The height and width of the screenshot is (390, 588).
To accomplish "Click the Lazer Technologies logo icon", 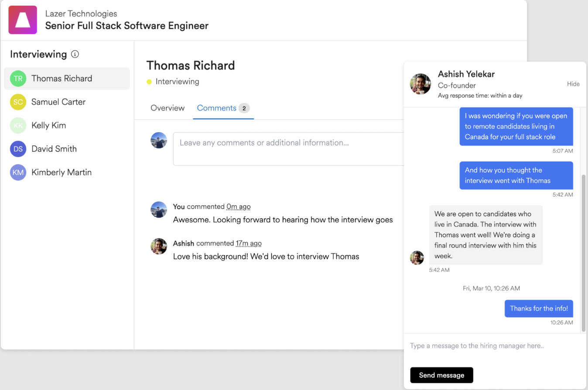I will pos(23,20).
